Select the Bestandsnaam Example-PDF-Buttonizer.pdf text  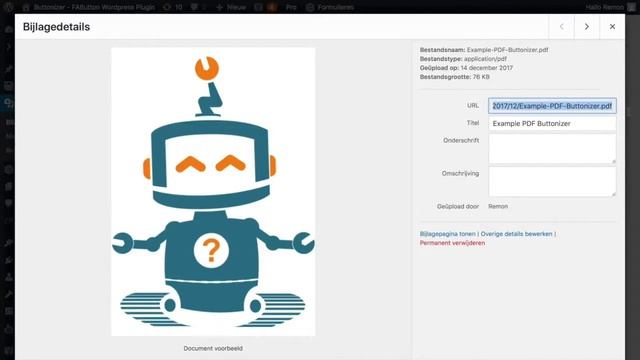coord(484,50)
